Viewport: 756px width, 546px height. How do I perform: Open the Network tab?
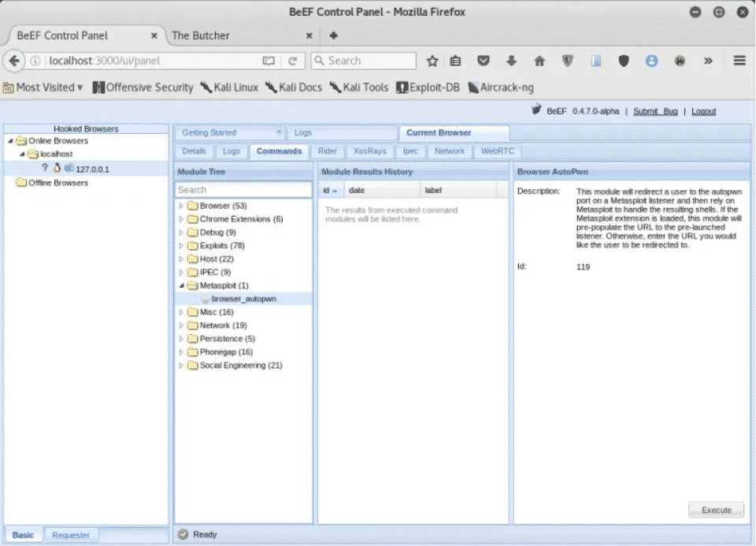[450, 151]
